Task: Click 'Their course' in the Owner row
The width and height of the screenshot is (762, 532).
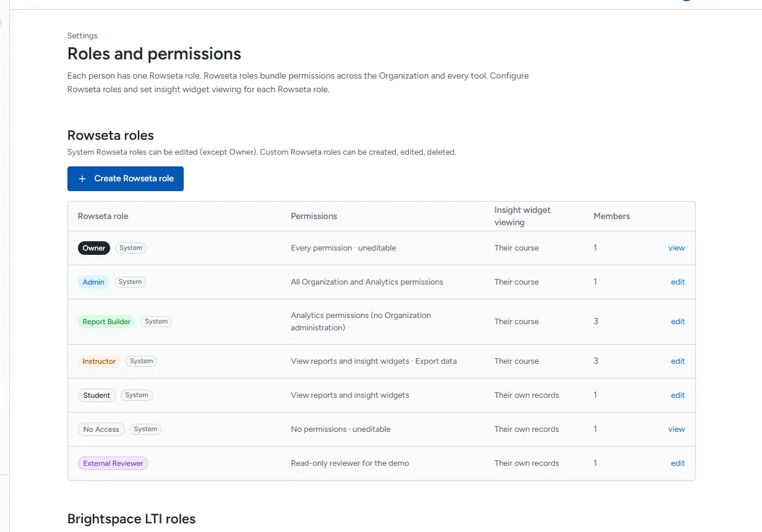Action: [516, 248]
